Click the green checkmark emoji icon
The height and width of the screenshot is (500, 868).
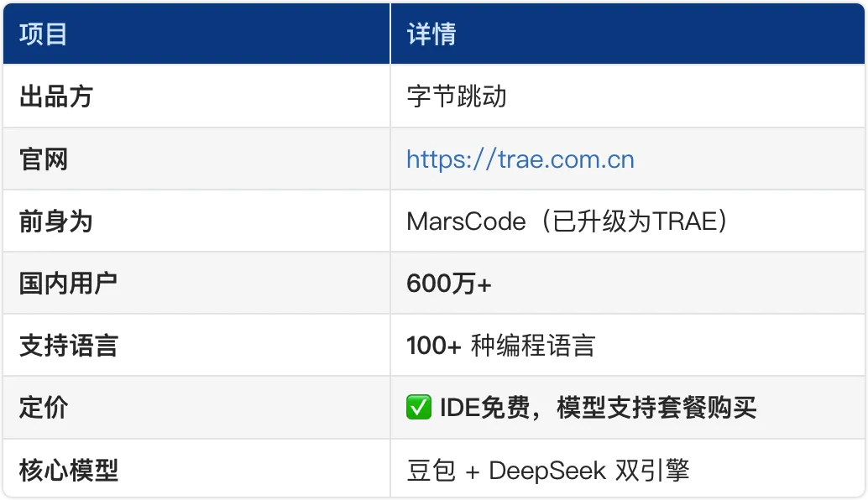pyautogui.click(x=419, y=409)
